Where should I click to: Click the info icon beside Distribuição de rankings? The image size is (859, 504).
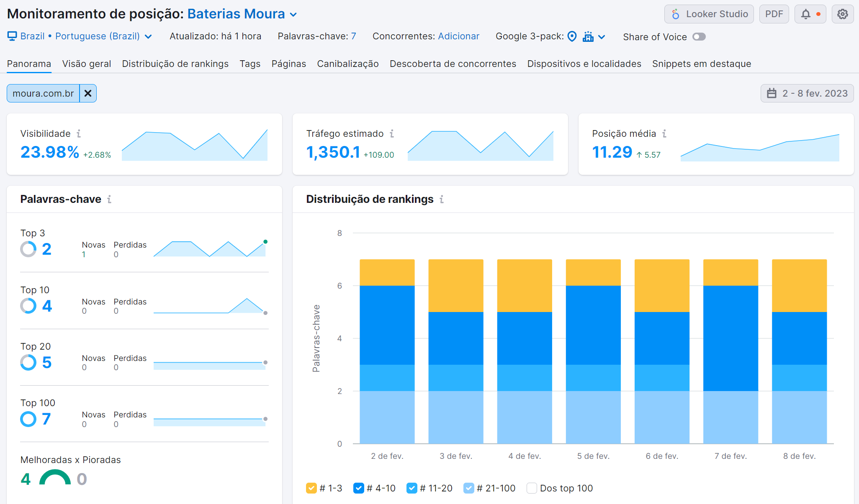(442, 200)
